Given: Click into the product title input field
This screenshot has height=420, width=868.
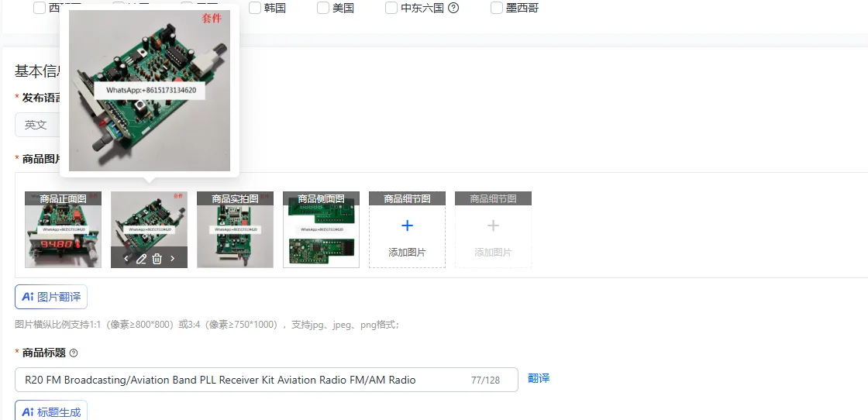Looking at the screenshot, I should point(267,380).
